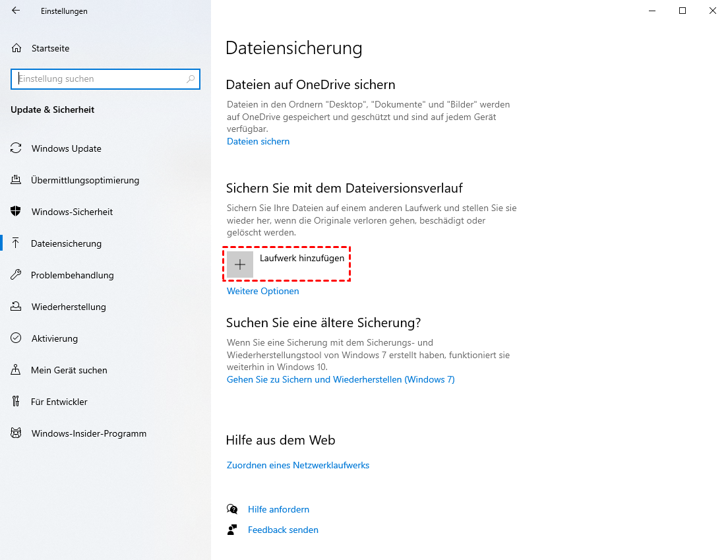Click the Dateien sichern link
The image size is (728, 560).
coord(258,141)
